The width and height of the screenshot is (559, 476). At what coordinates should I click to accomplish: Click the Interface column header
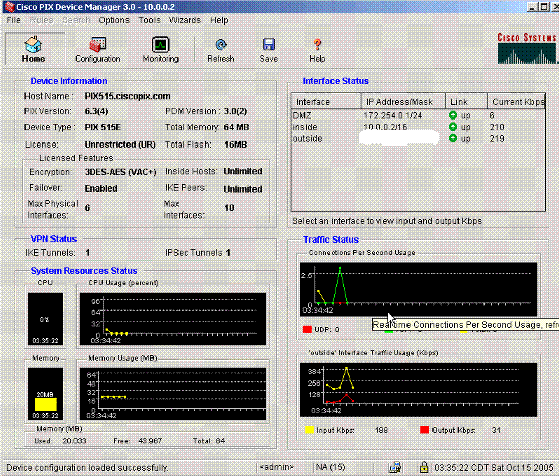point(326,102)
